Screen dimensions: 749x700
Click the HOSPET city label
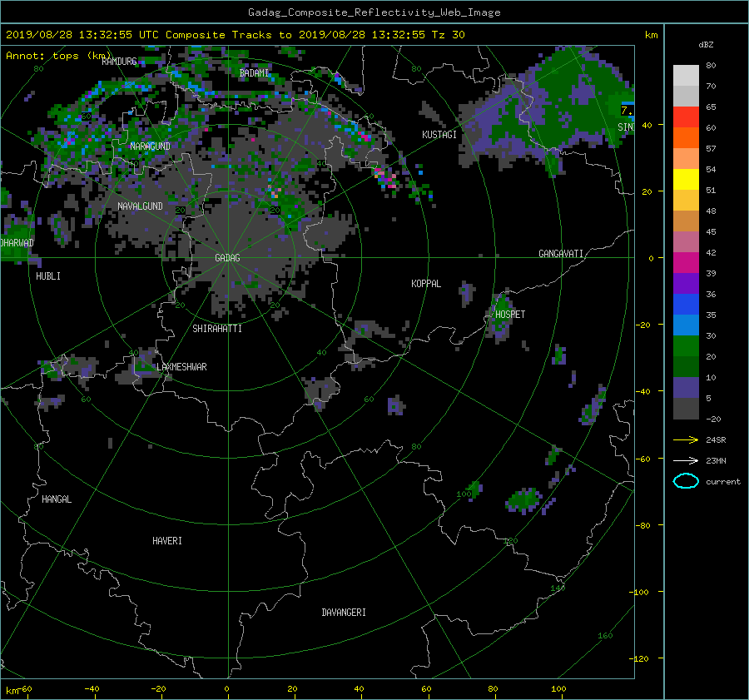(510, 315)
